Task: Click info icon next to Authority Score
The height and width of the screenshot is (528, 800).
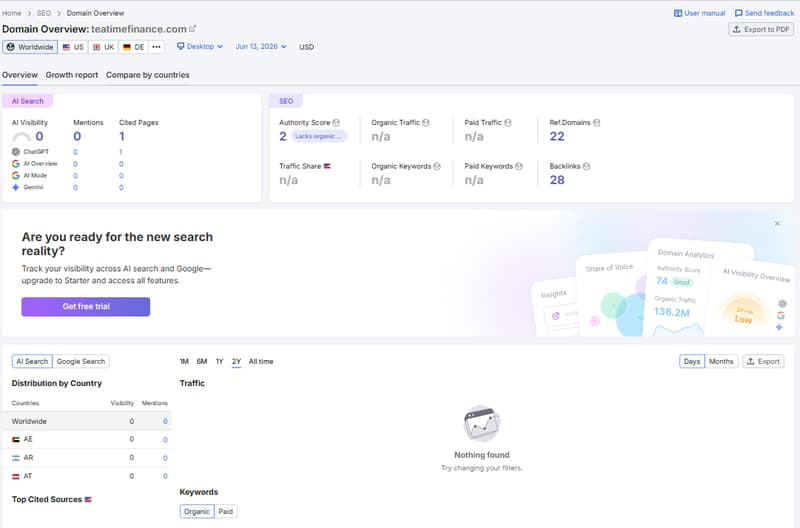Action: pyautogui.click(x=336, y=122)
